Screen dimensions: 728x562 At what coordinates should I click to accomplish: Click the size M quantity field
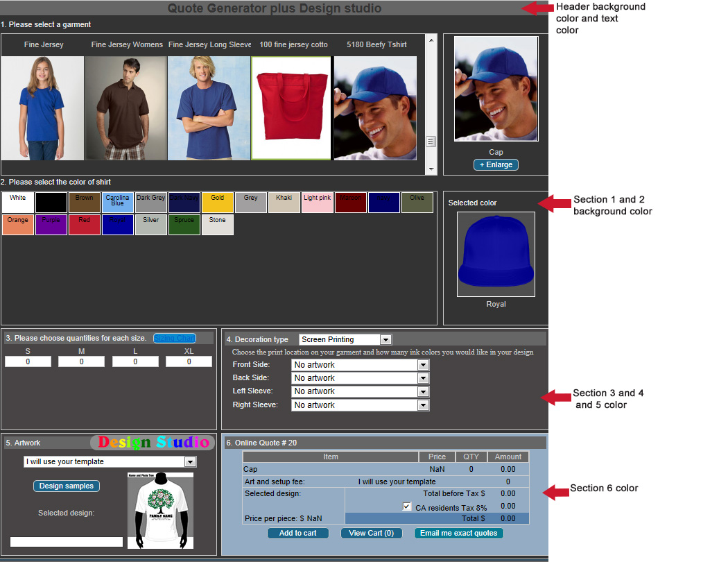(x=81, y=361)
